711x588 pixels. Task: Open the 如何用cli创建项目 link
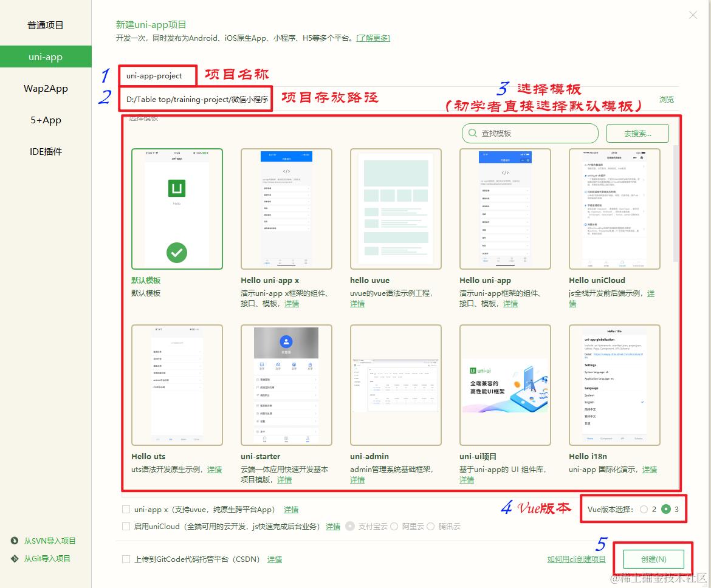[576, 559]
